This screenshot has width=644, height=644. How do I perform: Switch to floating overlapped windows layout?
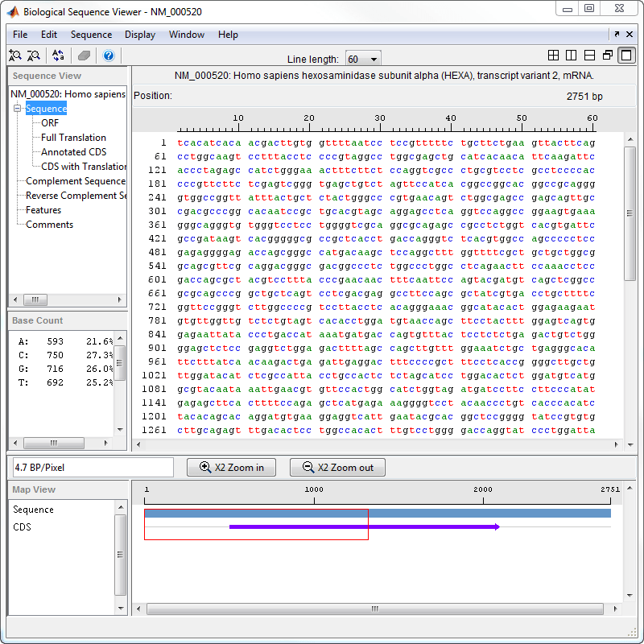coord(608,55)
